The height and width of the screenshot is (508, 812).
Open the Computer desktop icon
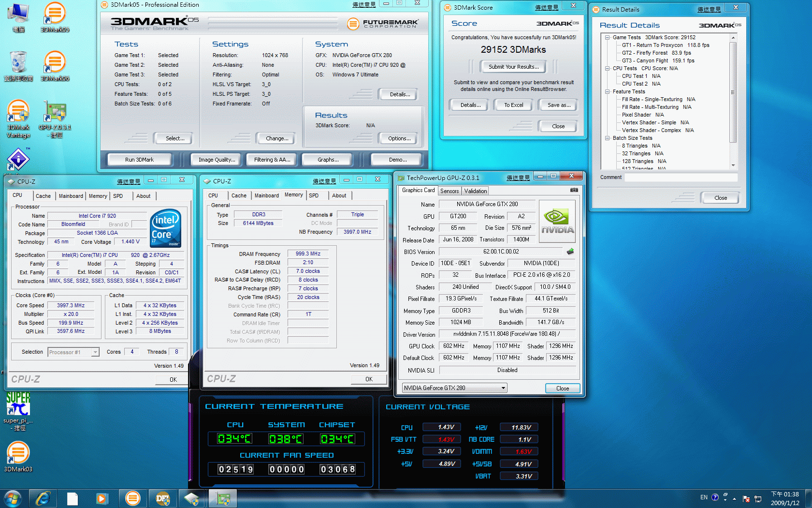[x=18, y=17]
